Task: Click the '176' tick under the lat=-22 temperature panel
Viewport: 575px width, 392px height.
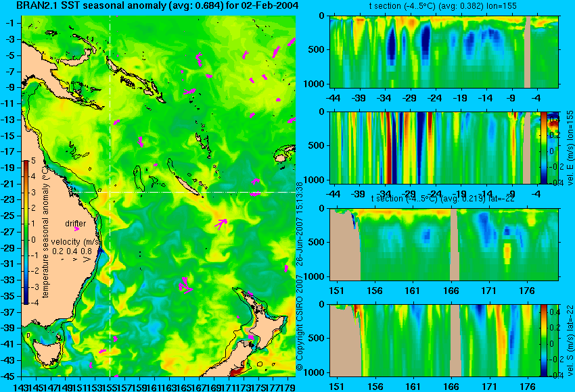Action: (x=528, y=291)
